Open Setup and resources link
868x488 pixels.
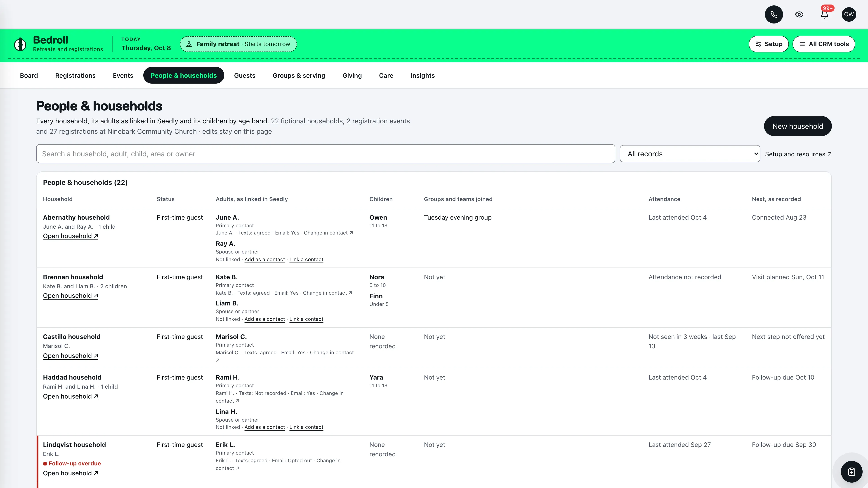click(798, 154)
